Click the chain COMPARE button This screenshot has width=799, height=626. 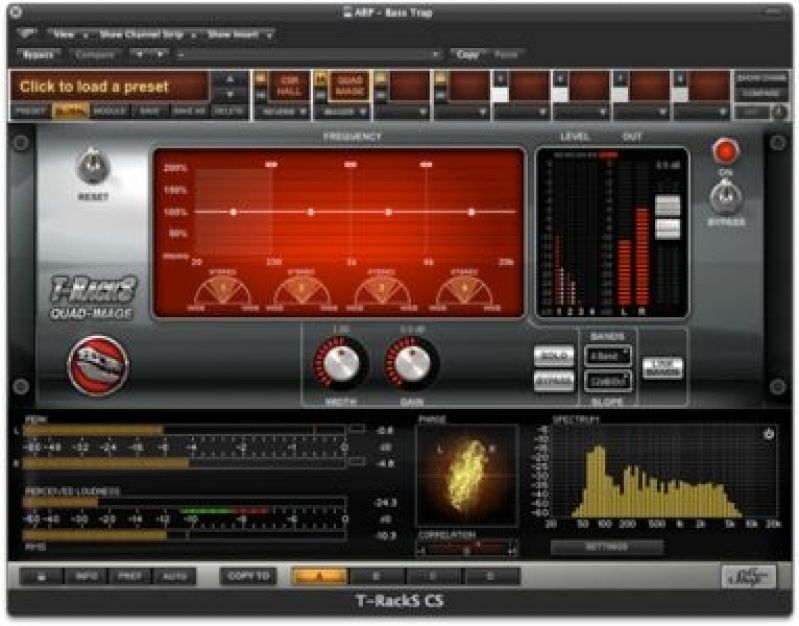click(x=761, y=94)
